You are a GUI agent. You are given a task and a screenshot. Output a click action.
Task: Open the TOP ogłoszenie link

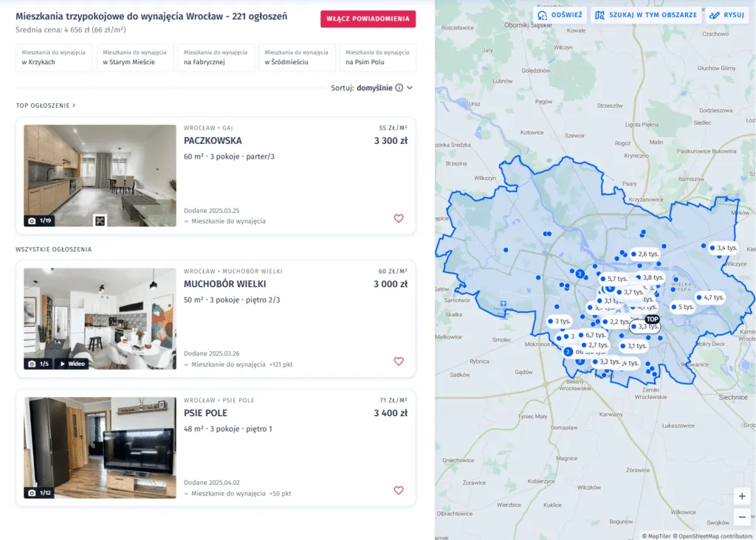pos(46,105)
